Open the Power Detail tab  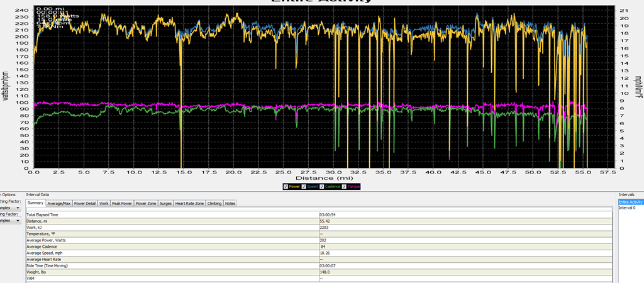(86, 203)
